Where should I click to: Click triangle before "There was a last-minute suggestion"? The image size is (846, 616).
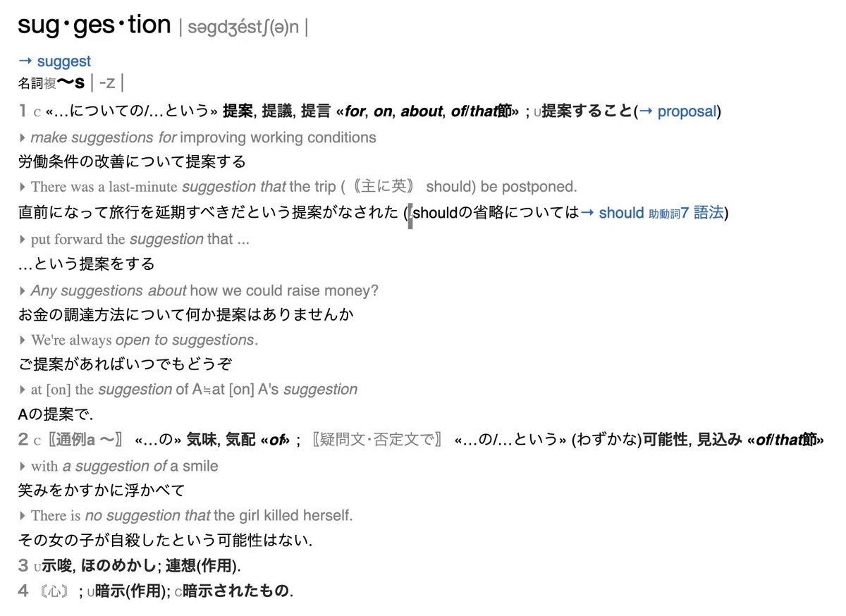point(23,187)
